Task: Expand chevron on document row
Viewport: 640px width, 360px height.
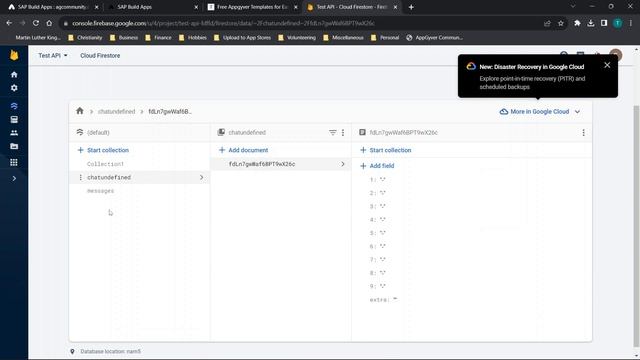Action: (343, 164)
